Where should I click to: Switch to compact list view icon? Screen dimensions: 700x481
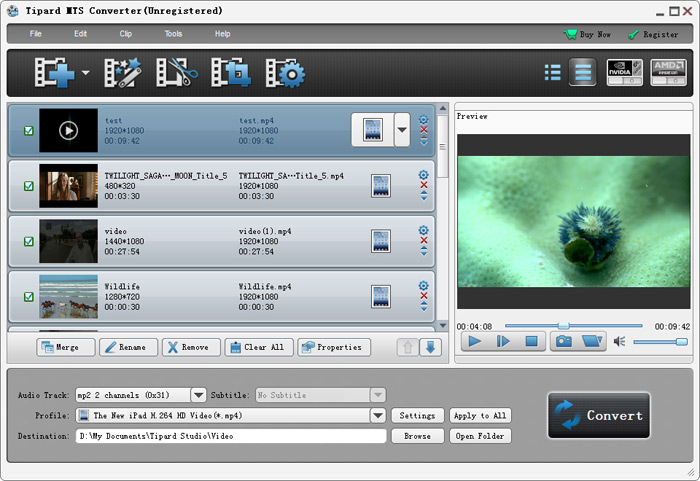pyautogui.click(x=553, y=72)
